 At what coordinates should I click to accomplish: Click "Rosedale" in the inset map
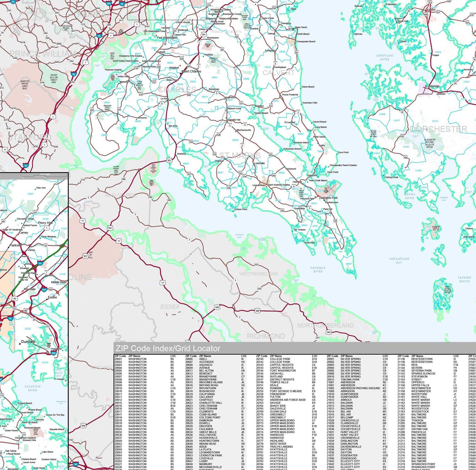click(30, 289)
